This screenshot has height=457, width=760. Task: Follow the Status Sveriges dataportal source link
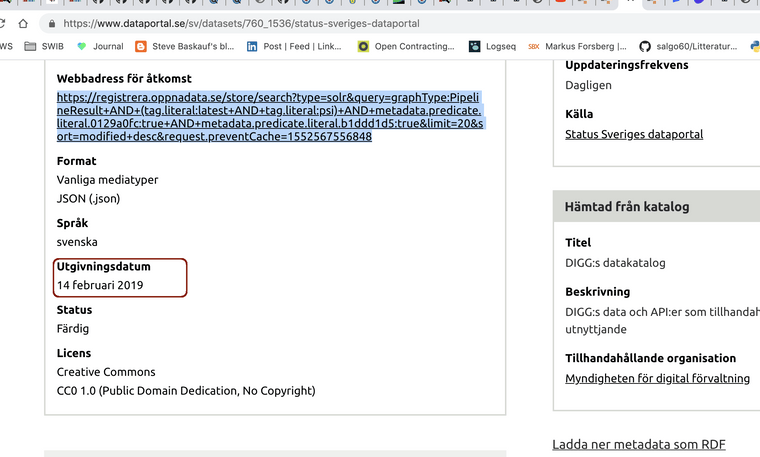point(634,134)
